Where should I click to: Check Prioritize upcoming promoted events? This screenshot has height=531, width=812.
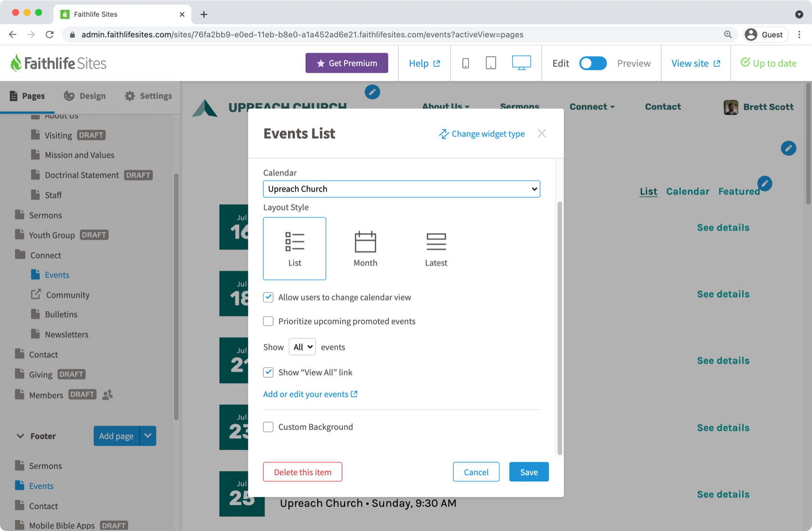(x=268, y=321)
